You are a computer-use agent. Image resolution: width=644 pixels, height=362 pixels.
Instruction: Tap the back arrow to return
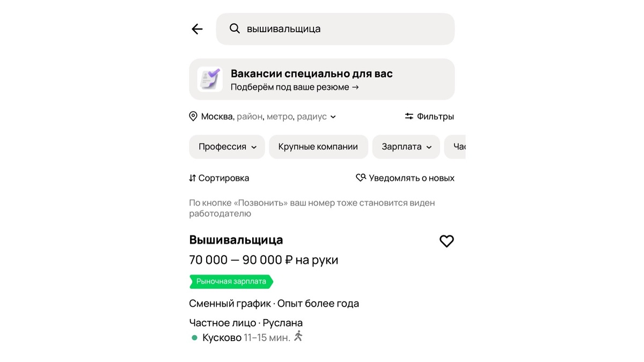click(196, 29)
